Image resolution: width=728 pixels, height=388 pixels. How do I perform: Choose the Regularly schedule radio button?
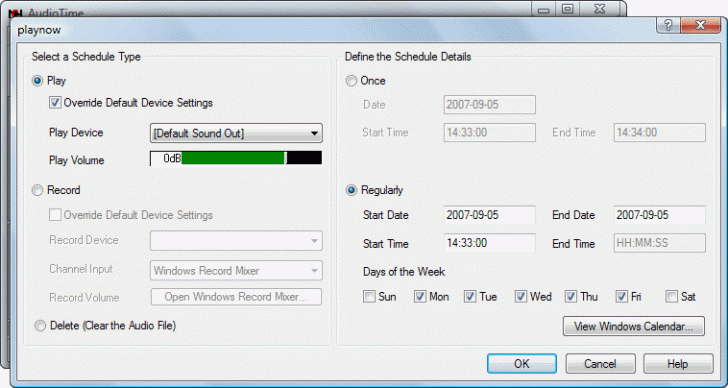[351, 190]
